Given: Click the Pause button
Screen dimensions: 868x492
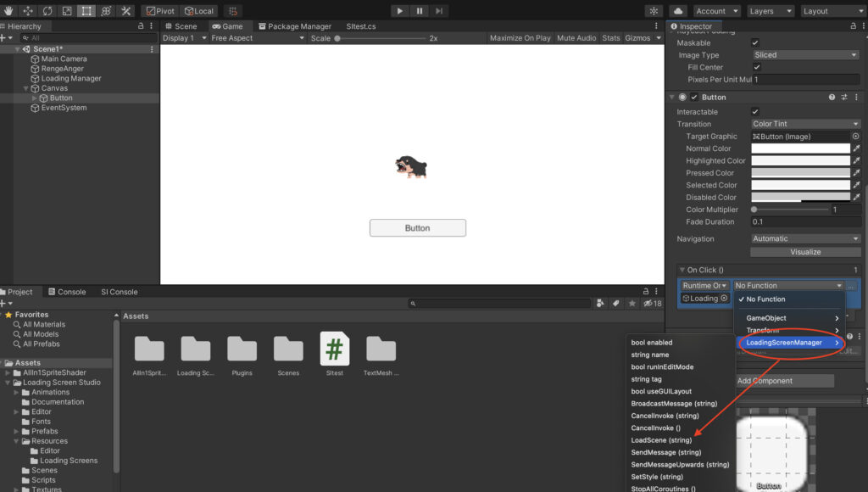Looking at the screenshot, I should (x=420, y=10).
